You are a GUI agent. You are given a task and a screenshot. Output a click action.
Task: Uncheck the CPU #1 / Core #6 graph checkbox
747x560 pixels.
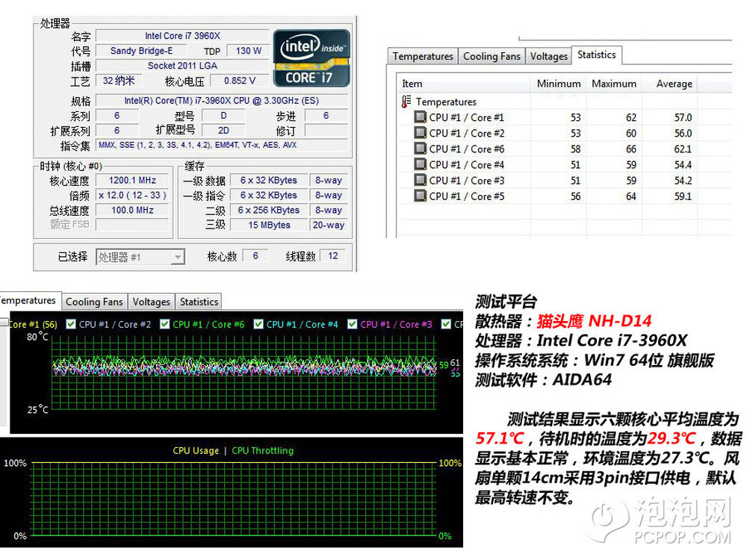click(x=165, y=324)
